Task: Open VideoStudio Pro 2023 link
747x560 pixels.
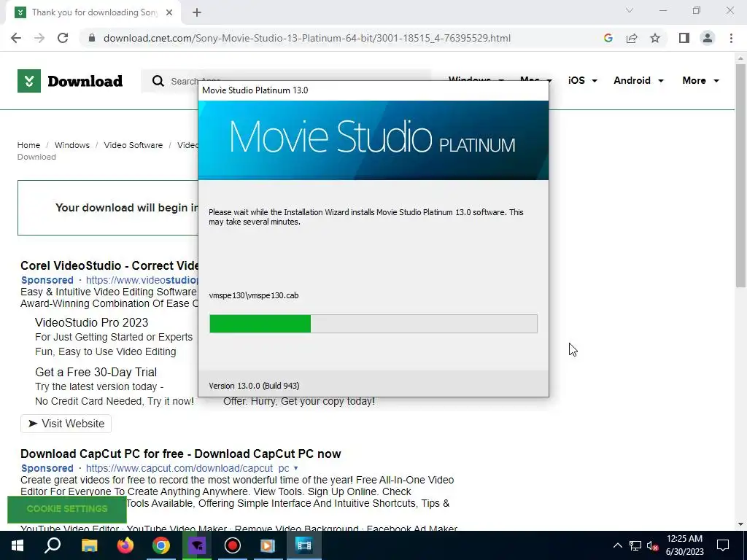Action: click(x=91, y=322)
